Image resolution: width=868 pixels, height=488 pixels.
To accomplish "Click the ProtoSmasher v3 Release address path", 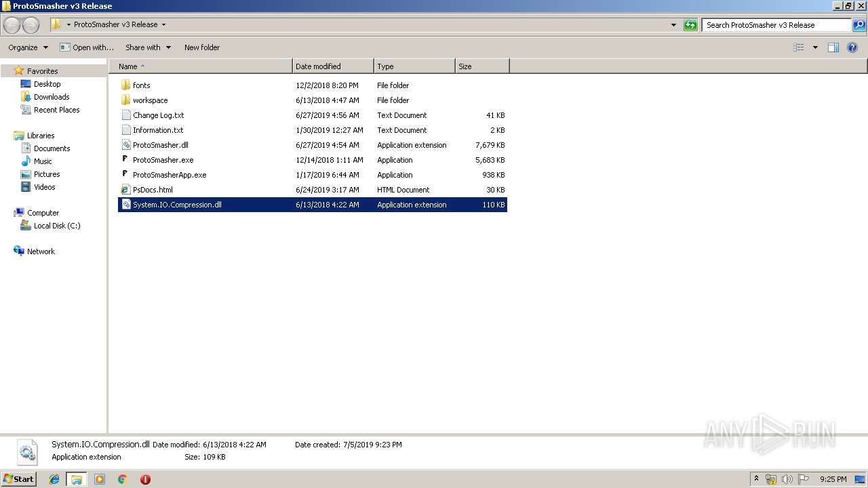I will [x=115, y=24].
